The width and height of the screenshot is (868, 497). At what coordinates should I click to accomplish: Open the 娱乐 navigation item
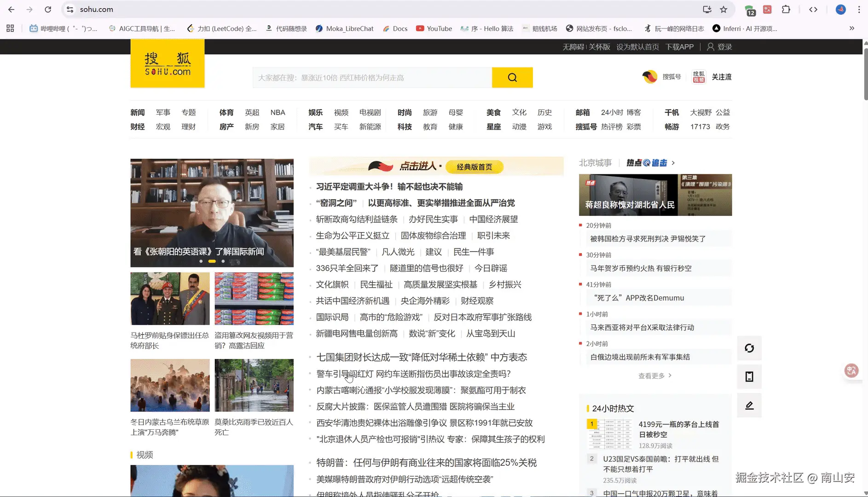315,113
